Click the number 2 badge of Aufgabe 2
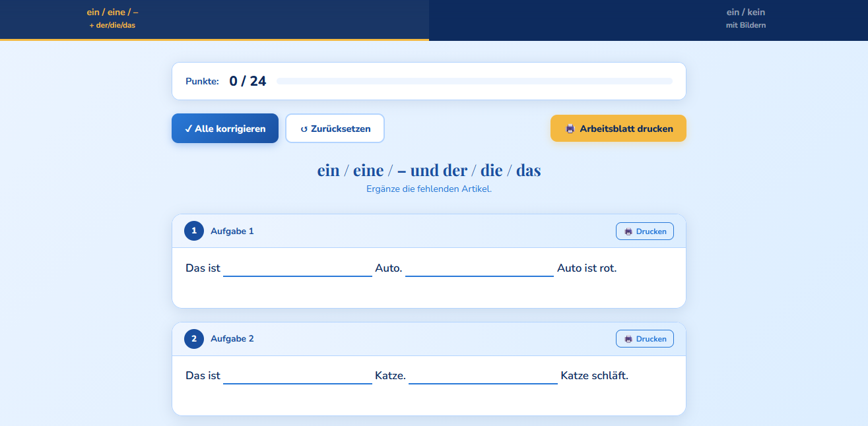868x426 pixels. pos(194,339)
